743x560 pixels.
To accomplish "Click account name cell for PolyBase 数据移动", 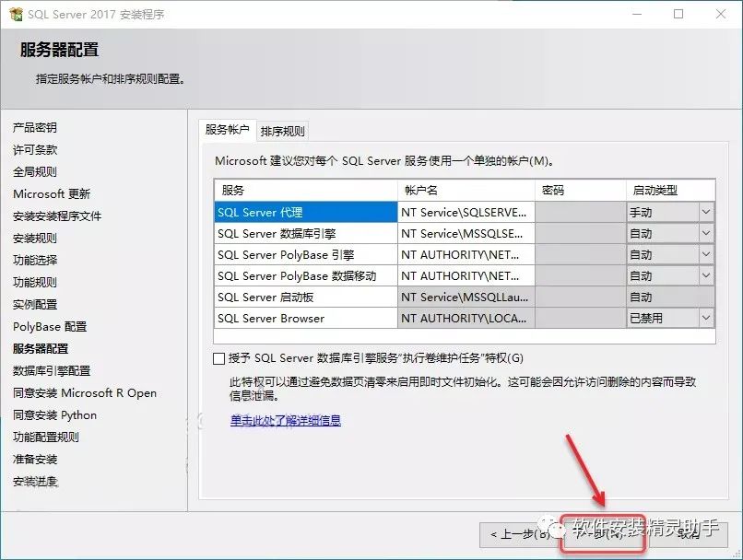I will (466, 275).
